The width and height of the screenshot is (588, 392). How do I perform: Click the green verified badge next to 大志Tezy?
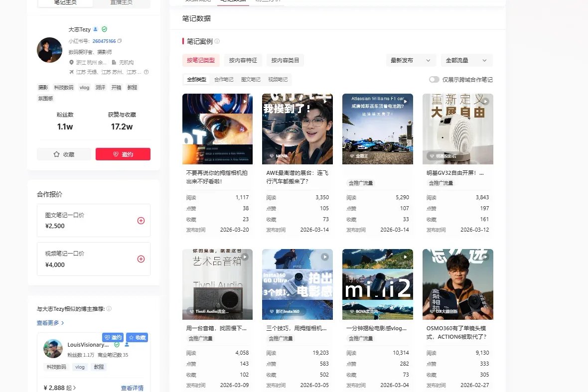105,29
